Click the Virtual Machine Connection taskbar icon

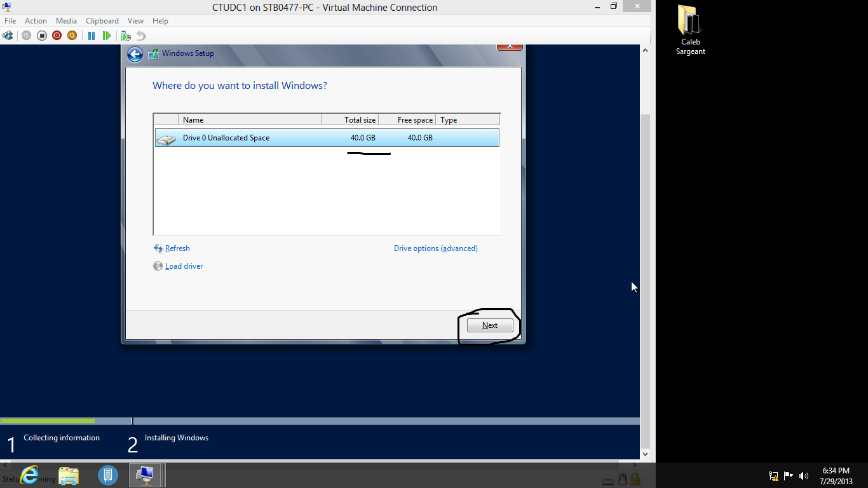pos(146,475)
